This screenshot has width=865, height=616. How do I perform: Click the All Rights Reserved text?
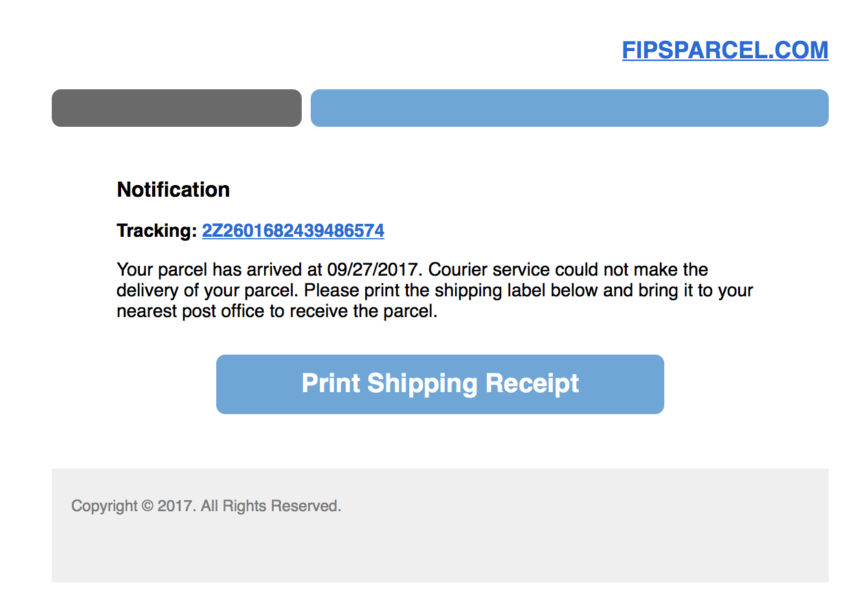tap(271, 506)
